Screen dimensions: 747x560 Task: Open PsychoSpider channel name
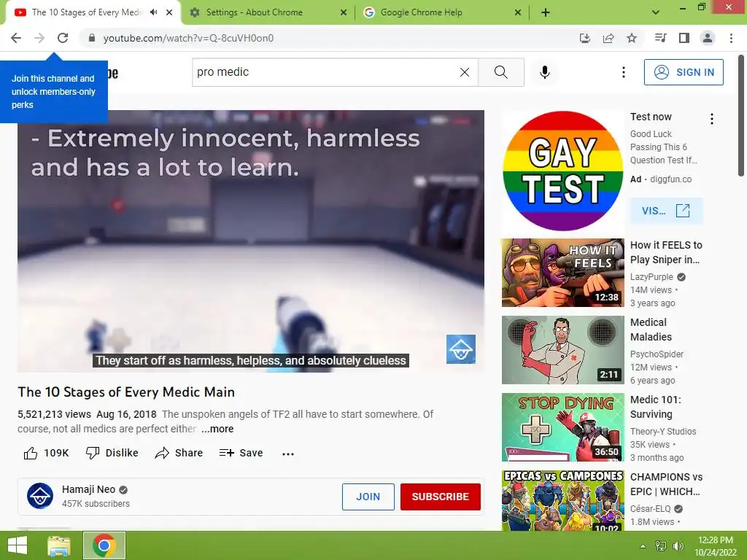click(x=657, y=354)
